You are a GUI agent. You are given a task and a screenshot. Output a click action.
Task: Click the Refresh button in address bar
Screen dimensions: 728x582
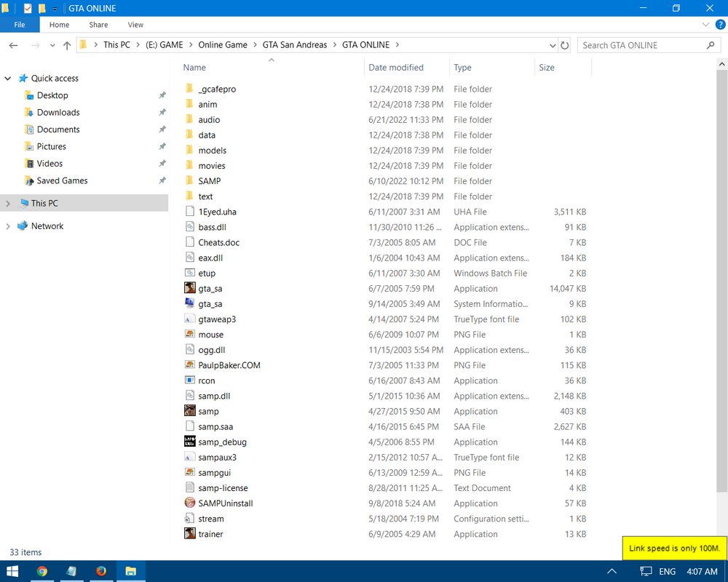click(565, 45)
